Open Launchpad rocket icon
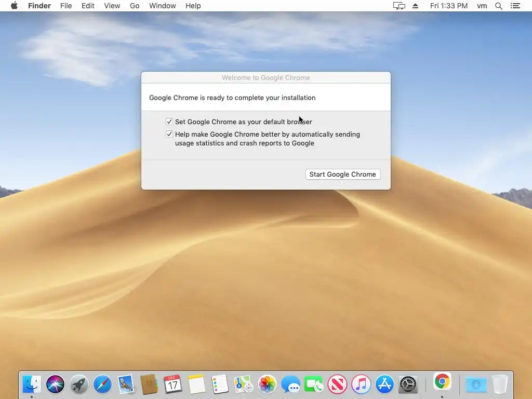Viewport: 532px width, 399px height. point(79,384)
